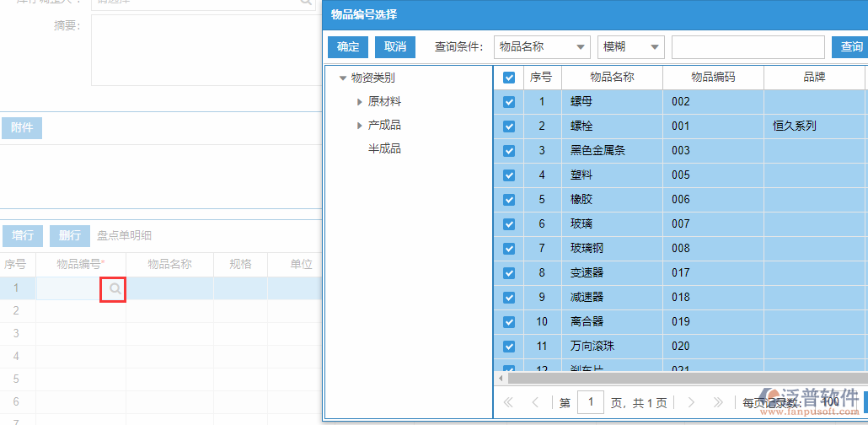868x425 pixels.
Task: Click the search keyword input field
Action: point(747,47)
